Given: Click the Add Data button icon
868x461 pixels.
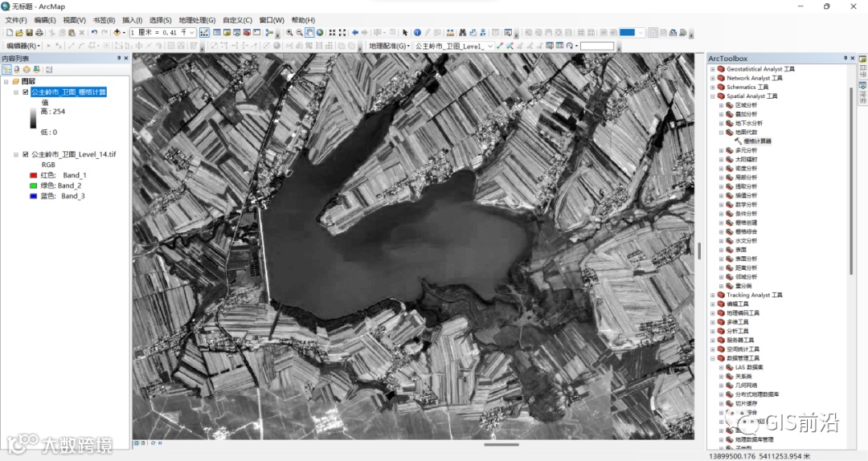Looking at the screenshot, I should pos(118,33).
